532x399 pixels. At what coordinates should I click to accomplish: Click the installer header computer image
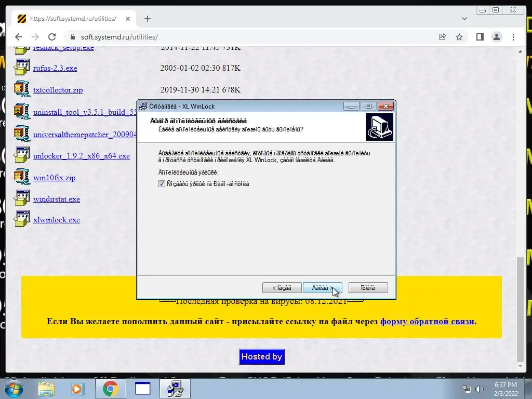point(379,127)
